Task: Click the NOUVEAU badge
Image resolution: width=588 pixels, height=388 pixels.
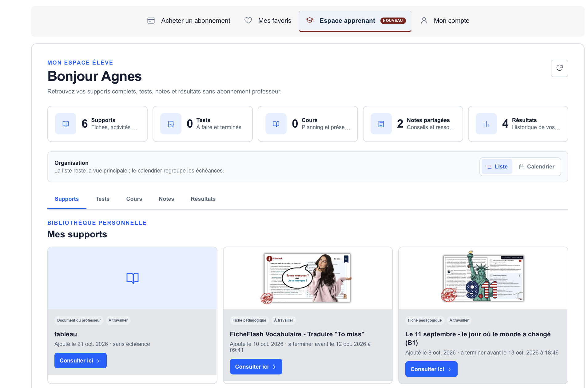Action: point(393,21)
